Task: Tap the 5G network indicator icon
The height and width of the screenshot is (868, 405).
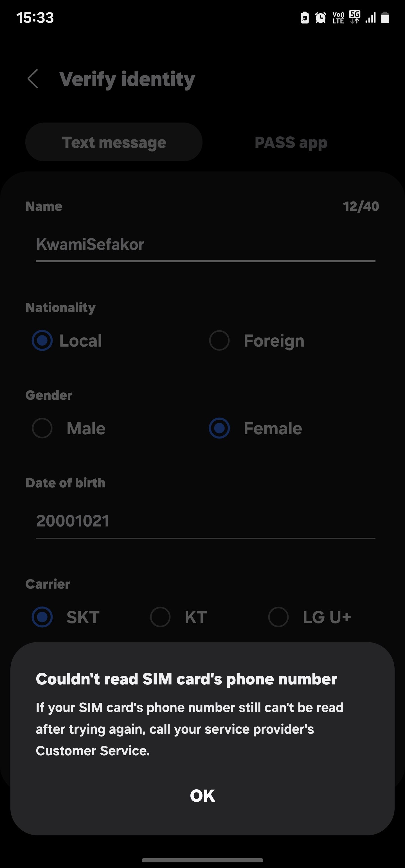Action: [354, 17]
